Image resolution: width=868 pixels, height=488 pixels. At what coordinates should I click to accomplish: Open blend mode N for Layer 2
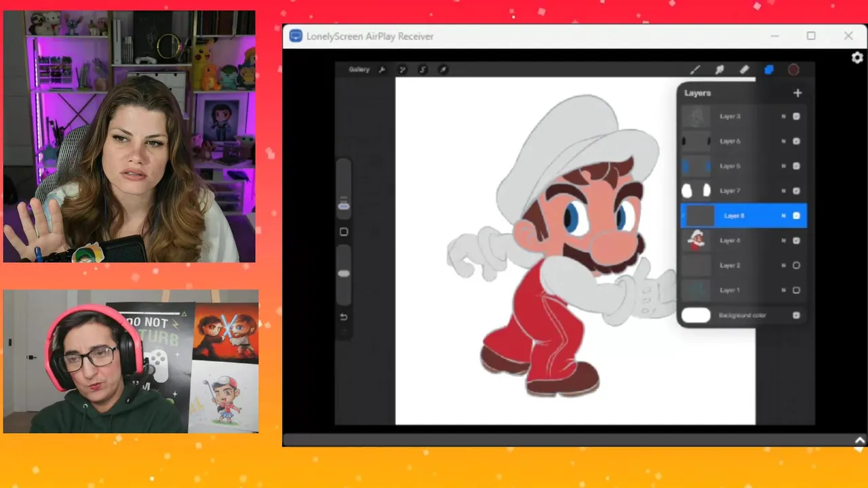click(x=783, y=266)
